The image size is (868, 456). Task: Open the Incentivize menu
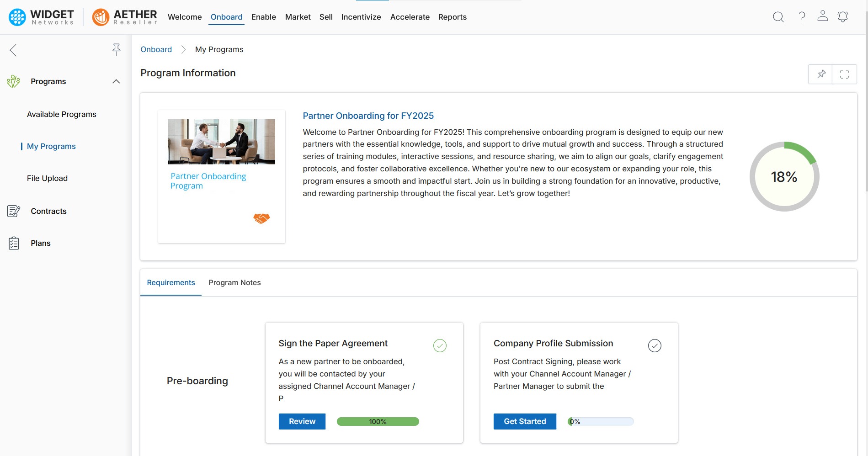[x=361, y=17]
